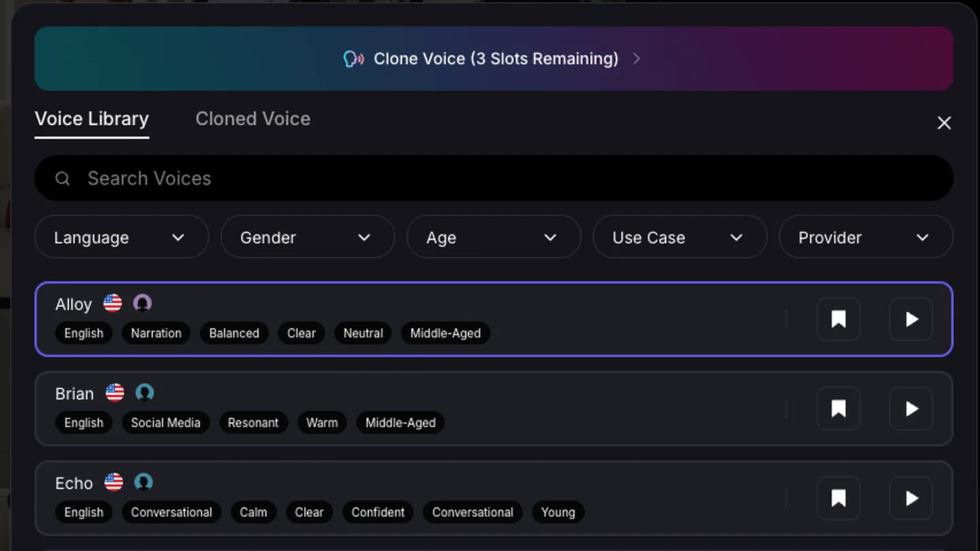The width and height of the screenshot is (980, 551).
Task: Select the Brian voice name
Action: [x=74, y=394]
